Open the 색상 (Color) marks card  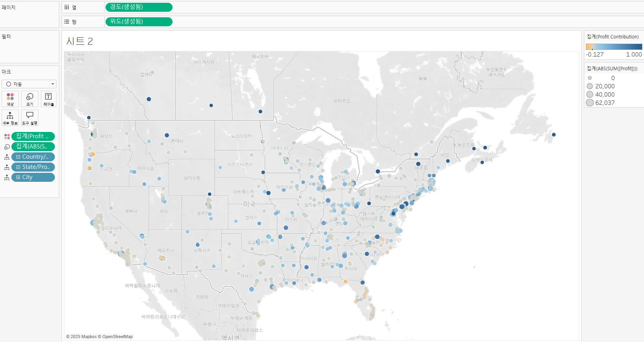coord(10,99)
